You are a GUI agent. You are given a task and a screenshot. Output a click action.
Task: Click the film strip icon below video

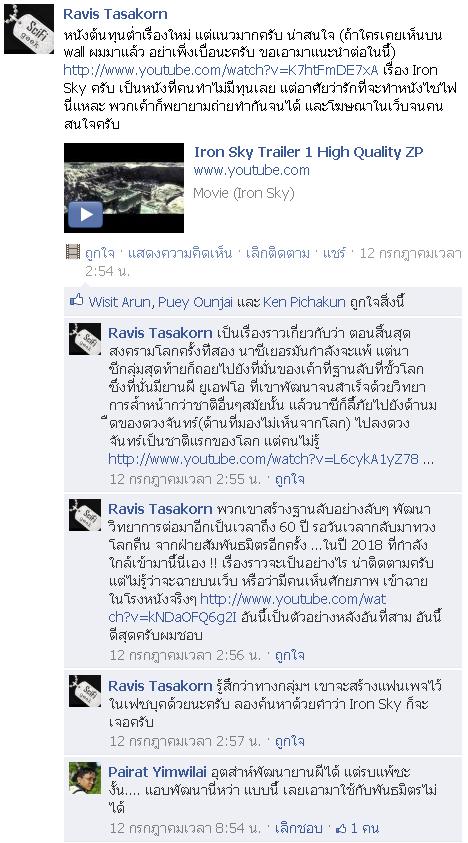pos(73,251)
